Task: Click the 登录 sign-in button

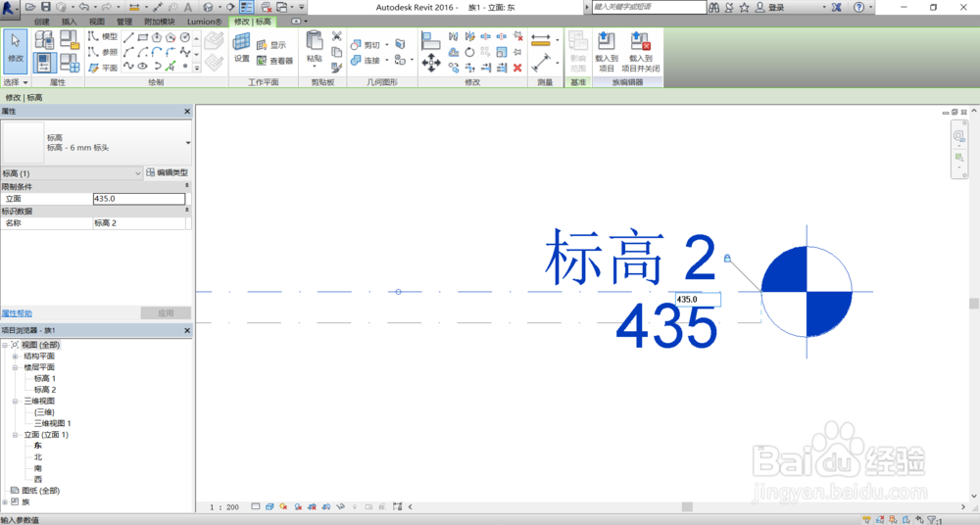Action: click(x=769, y=7)
